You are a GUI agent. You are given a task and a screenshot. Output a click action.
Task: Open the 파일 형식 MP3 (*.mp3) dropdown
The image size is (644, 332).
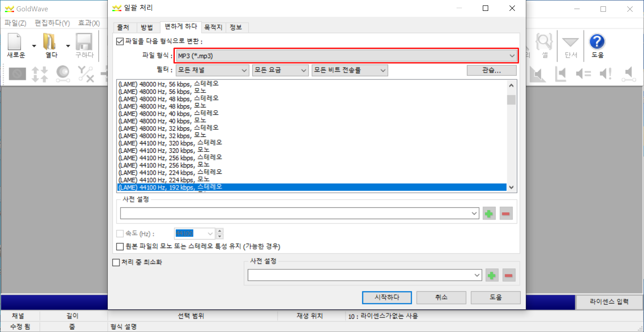click(346, 56)
